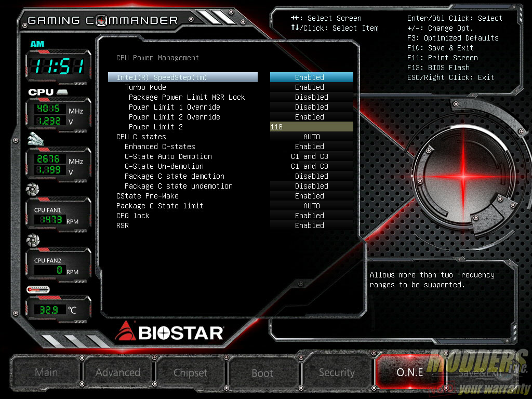Click the Gaming Commander title logo

click(x=103, y=20)
